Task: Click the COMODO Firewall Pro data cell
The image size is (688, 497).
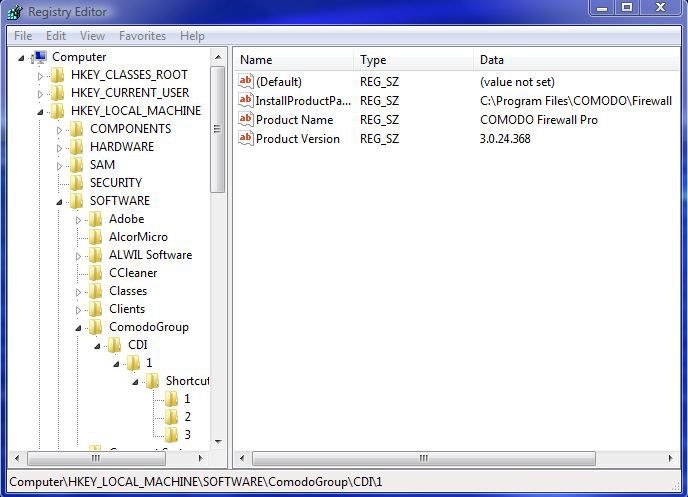Action: pos(538,119)
